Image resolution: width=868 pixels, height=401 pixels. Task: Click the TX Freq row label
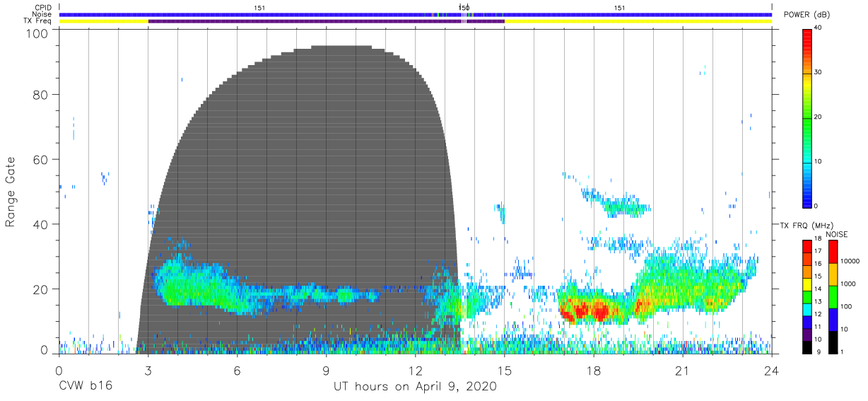click(x=39, y=21)
